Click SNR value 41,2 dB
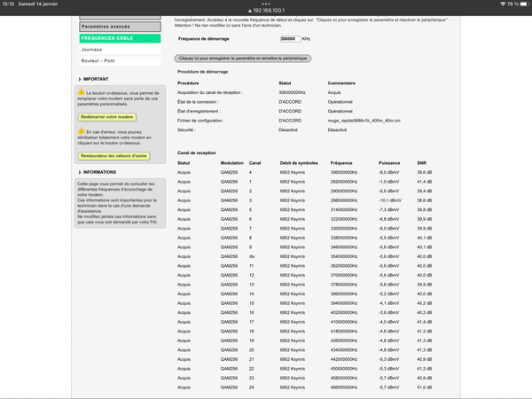Viewport: 532px width, 399px height. (x=424, y=369)
